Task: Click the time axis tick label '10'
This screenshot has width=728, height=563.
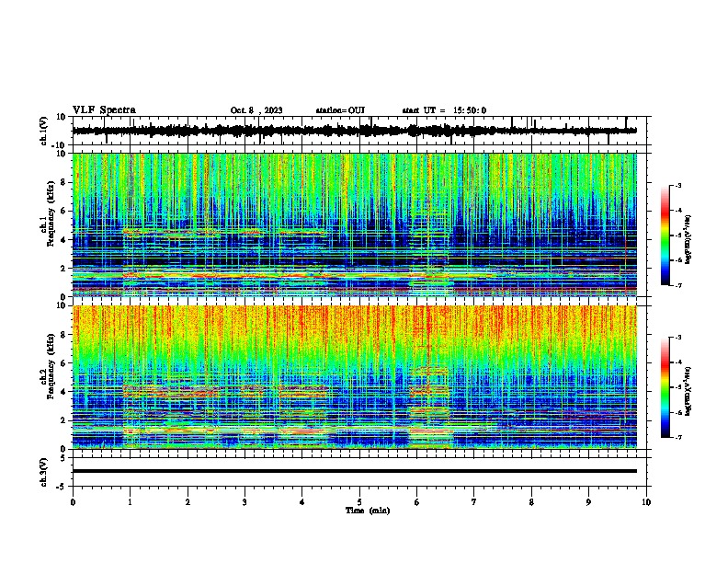Action: pos(646,502)
